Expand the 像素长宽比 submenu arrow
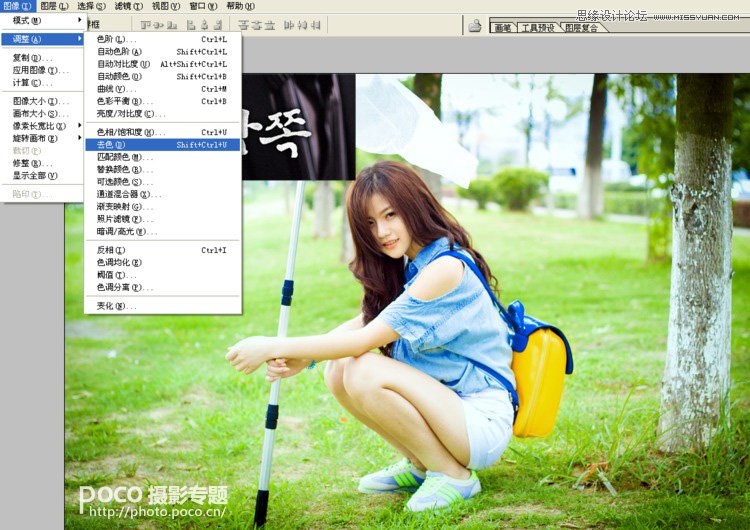 [79, 125]
